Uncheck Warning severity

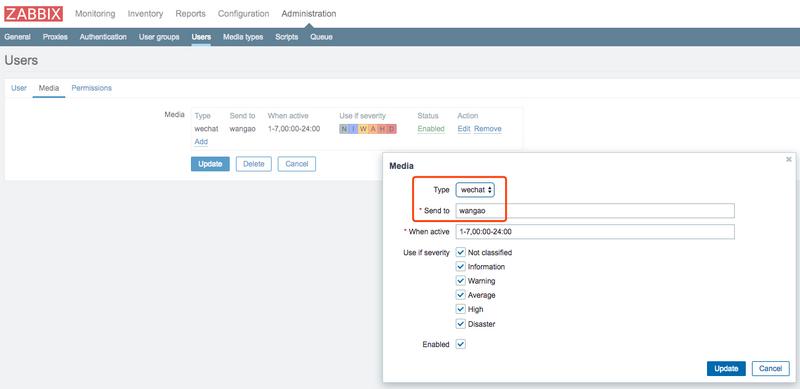[x=461, y=281]
